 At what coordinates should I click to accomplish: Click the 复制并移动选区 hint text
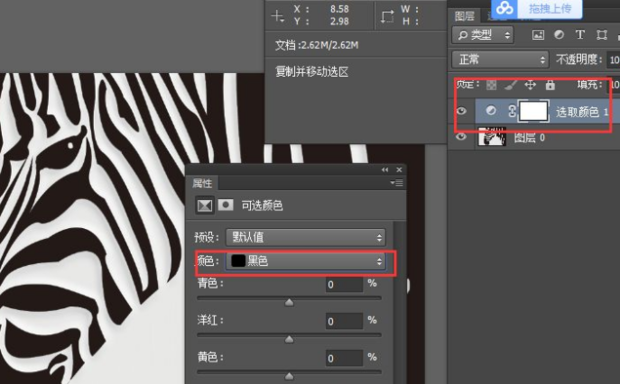(312, 72)
